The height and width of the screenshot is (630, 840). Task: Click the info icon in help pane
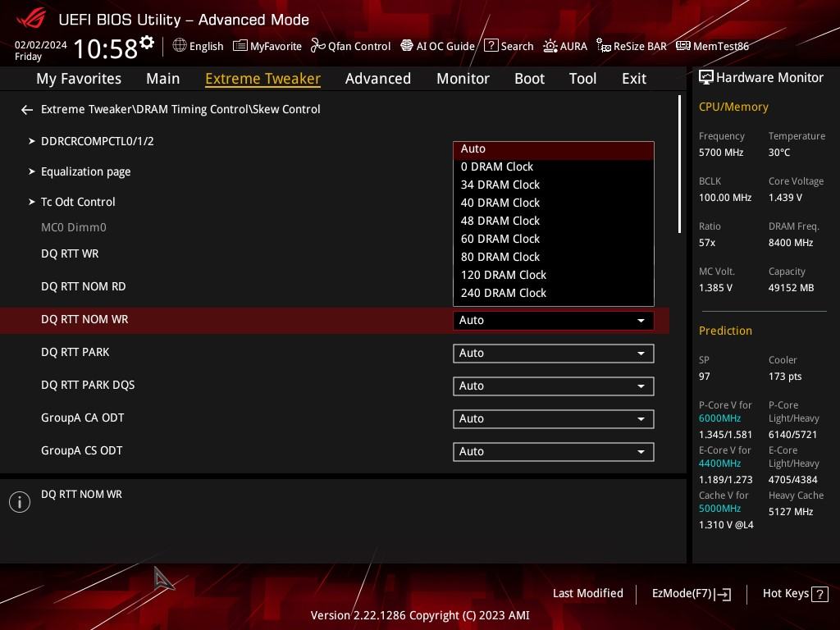[20, 502]
